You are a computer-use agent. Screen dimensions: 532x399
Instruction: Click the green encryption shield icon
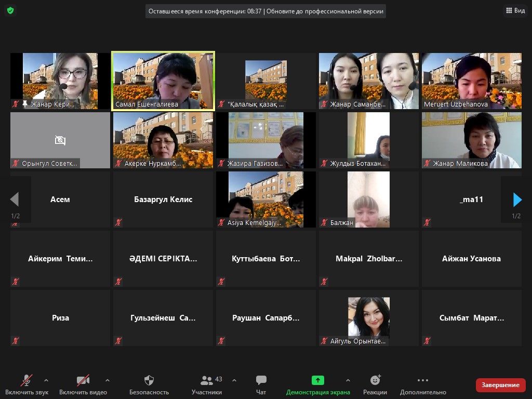coord(10,10)
